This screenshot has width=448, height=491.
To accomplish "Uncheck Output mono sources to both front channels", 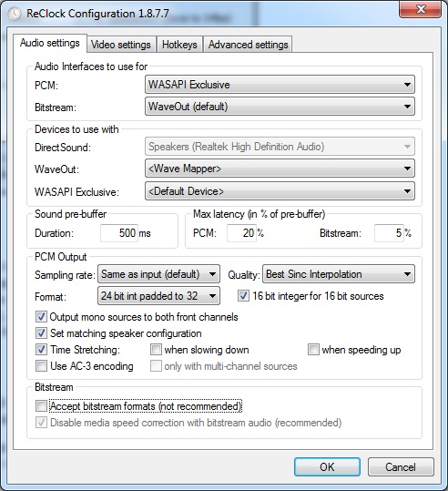I will point(41,317).
